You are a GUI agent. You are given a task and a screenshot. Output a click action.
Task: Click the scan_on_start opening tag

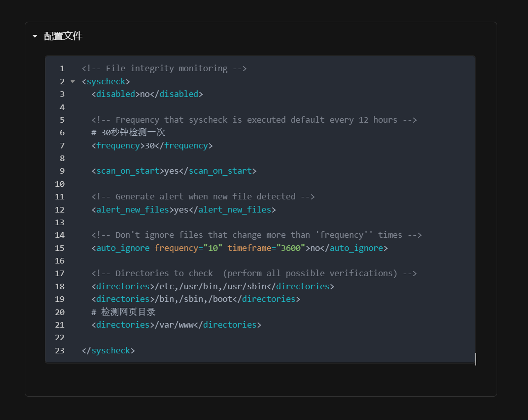click(127, 171)
